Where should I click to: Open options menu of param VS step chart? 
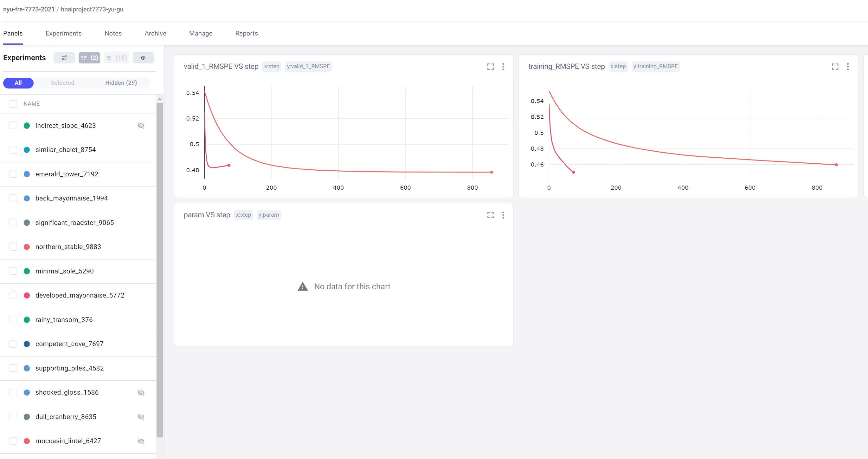[x=503, y=215]
